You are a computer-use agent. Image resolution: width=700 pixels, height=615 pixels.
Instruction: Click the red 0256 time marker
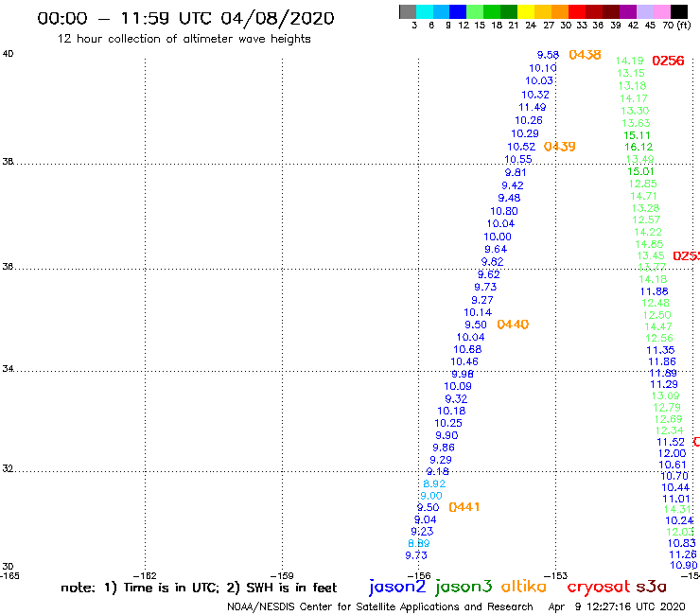(x=668, y=61)
